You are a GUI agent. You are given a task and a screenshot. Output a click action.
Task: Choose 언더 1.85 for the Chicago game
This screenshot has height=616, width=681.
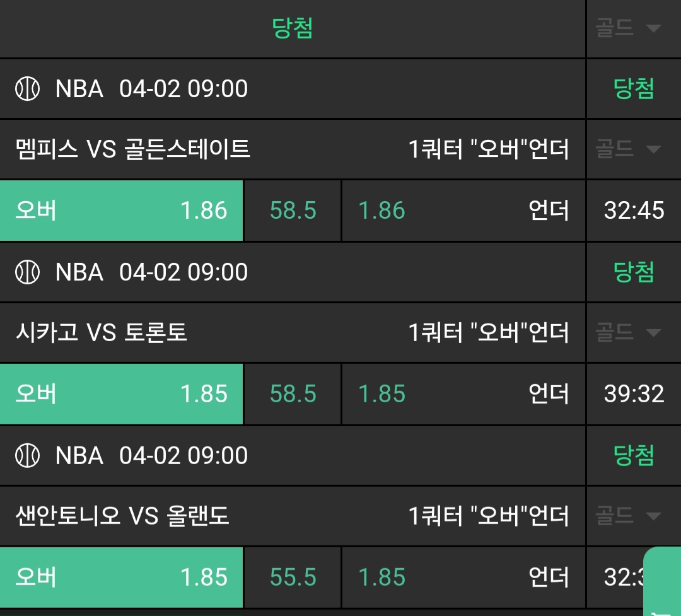[x=463, y=394]
